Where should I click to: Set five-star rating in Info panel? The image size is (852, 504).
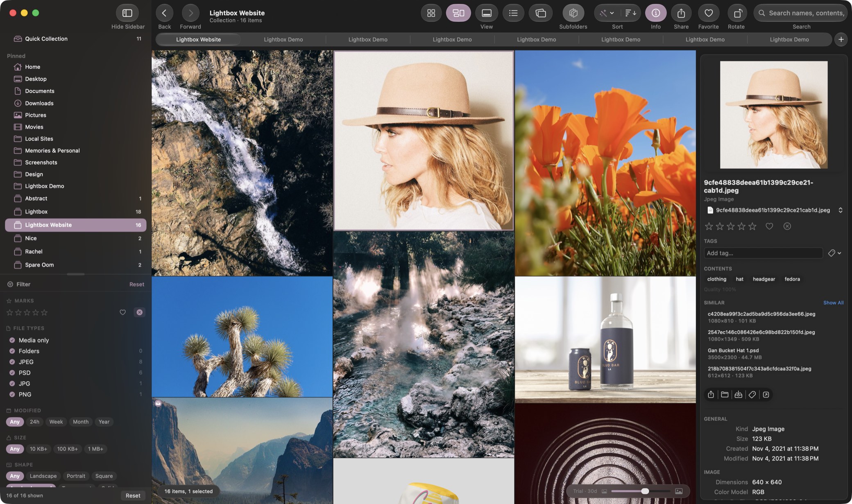coord(752,226)
